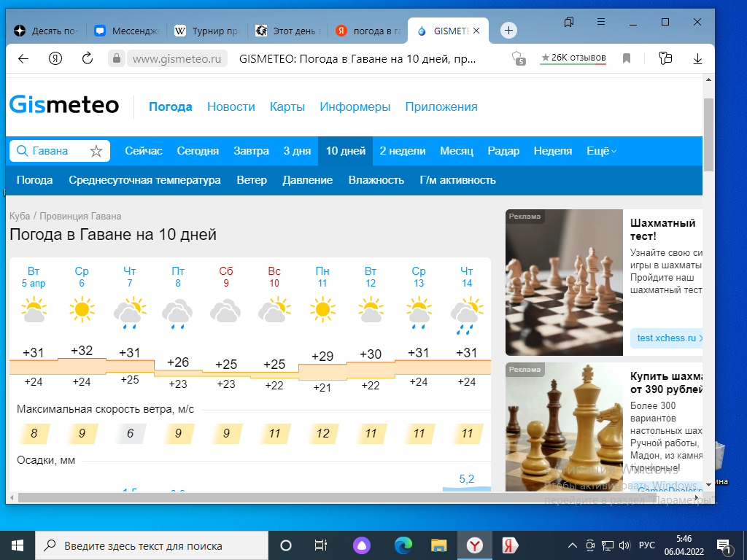
Task: Open the 26K отзывов site rating
Action: coord(573,58)
